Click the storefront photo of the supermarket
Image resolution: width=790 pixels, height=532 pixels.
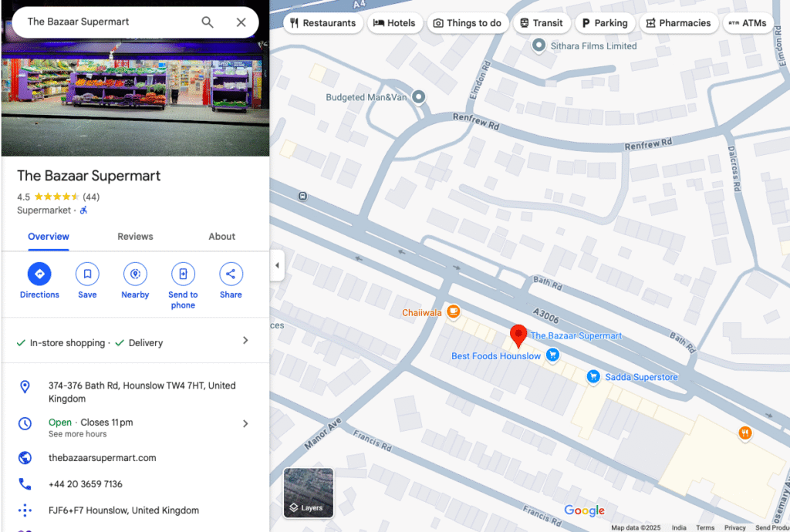[x=135, y=98]
